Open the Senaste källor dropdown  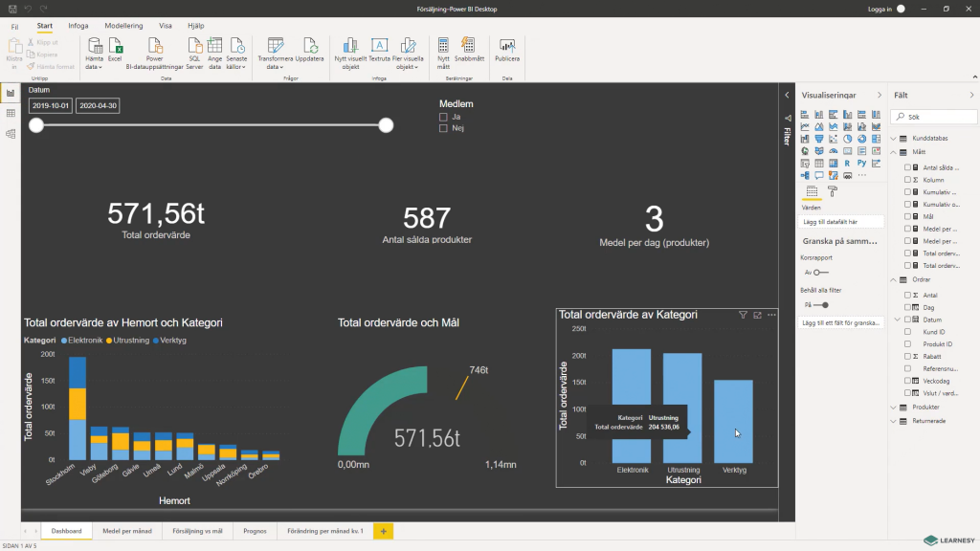[236, 54]
